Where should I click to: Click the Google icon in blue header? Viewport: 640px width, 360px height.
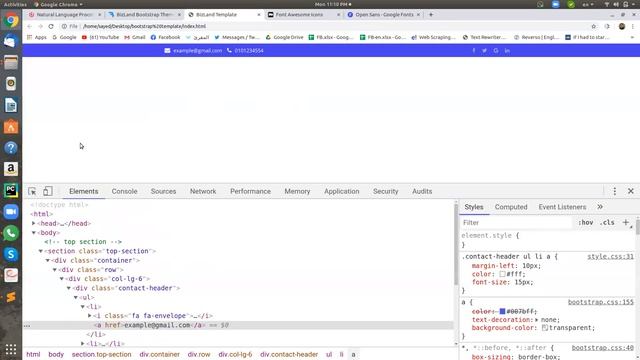[496, 51]
